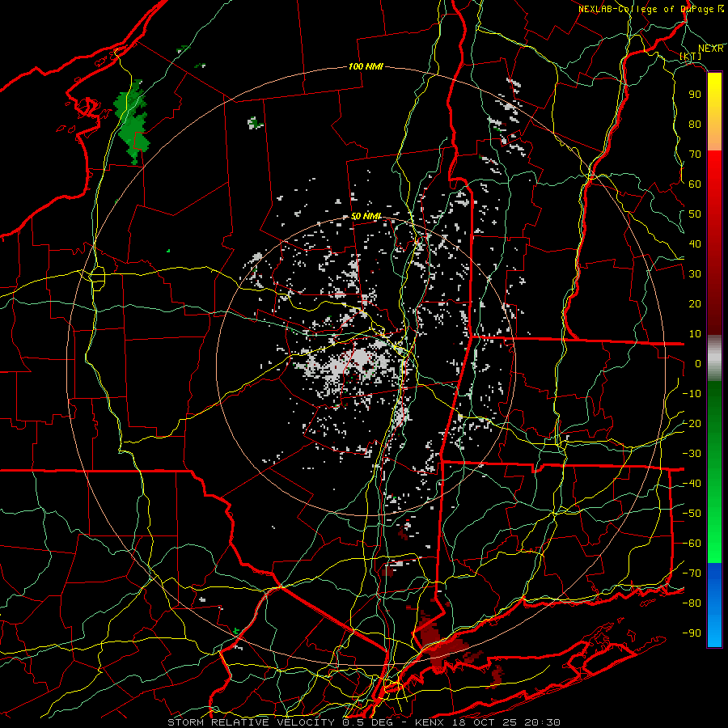Click the 90 value on velocity scale
Screen dimensions: 728x728
tap(695, 95)
